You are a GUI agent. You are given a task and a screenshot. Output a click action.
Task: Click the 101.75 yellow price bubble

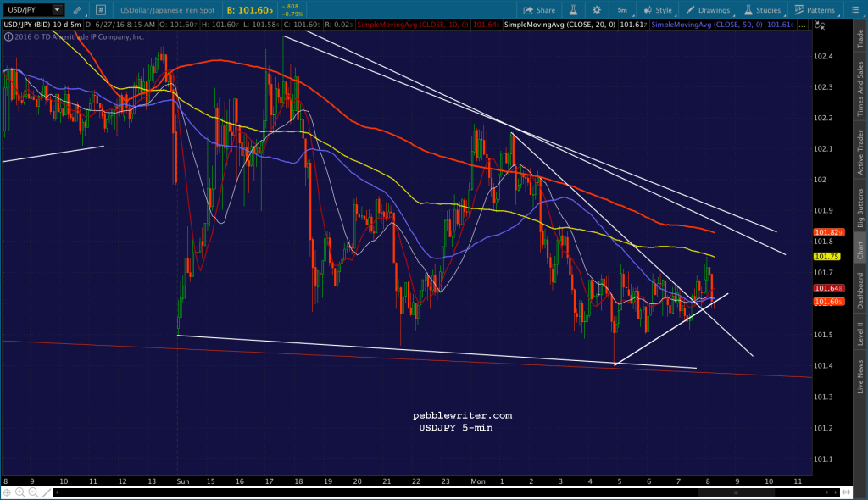pyautogui.click(x=826, y=257)
